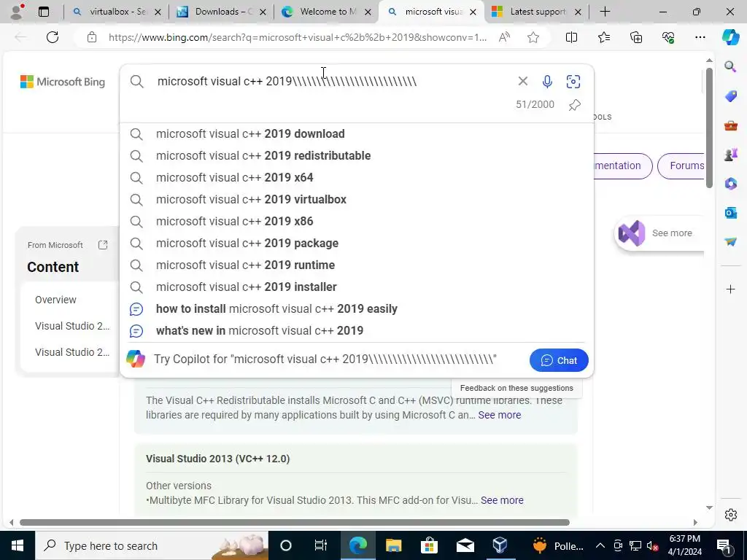The height and width of the screenshot is (560, 747).
Task: Click the microphone voice search icon
Action: click(547, 82)
